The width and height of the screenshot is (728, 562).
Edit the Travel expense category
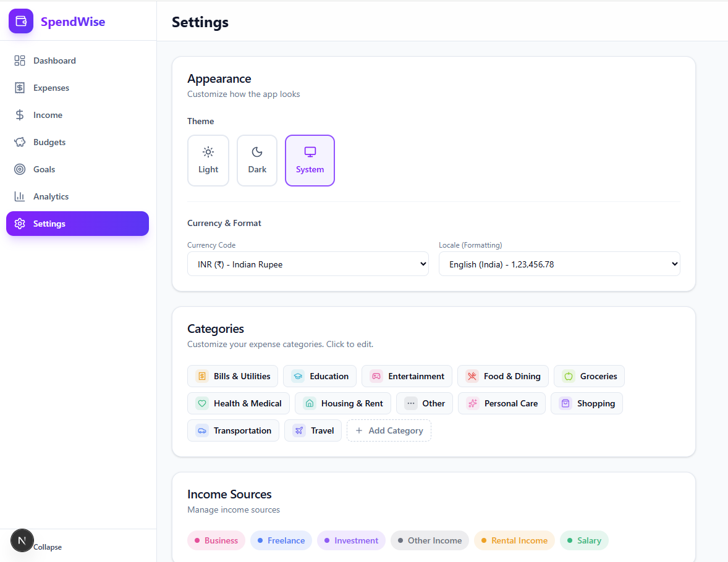pyautogui.click(x=313, y=430)
